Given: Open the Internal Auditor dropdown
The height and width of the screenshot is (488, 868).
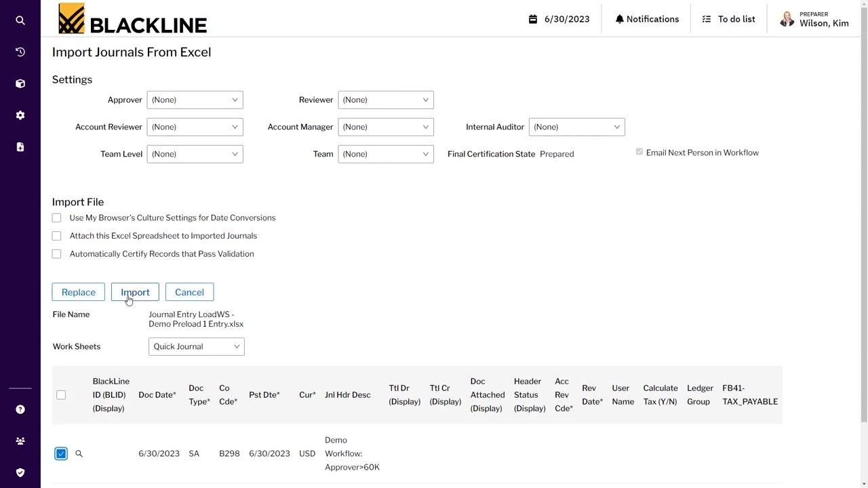Looking at the screenshot, I should tap(576, 127).
